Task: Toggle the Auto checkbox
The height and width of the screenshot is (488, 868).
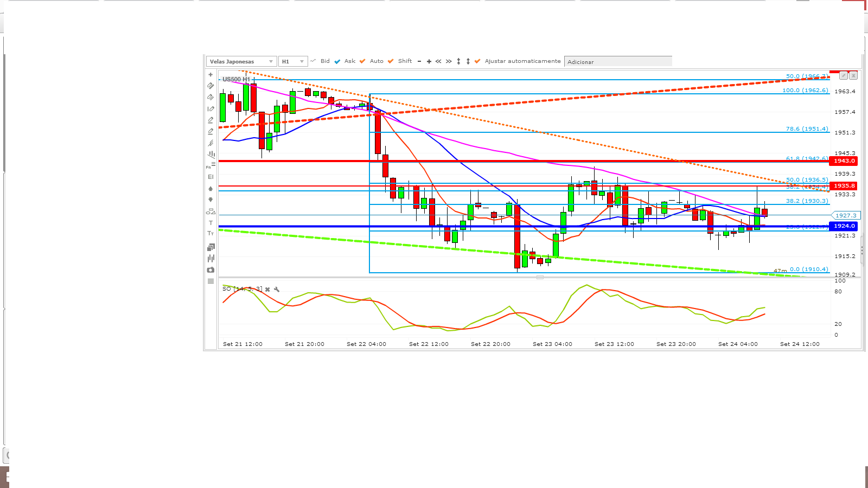Action: (362, 61)
